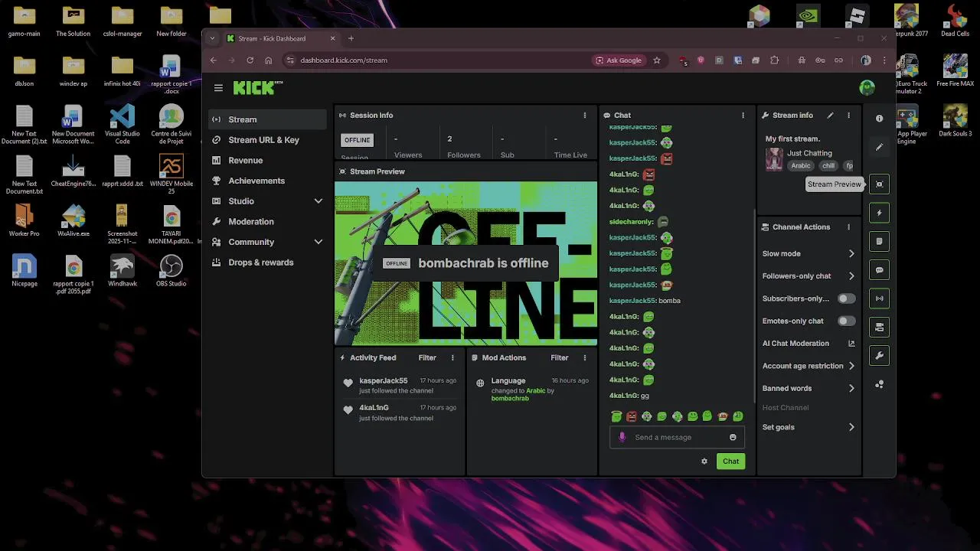980x551 pixels.
Task: Click the pencil icon in right widget bar
Action: click(x=879, y=147)
